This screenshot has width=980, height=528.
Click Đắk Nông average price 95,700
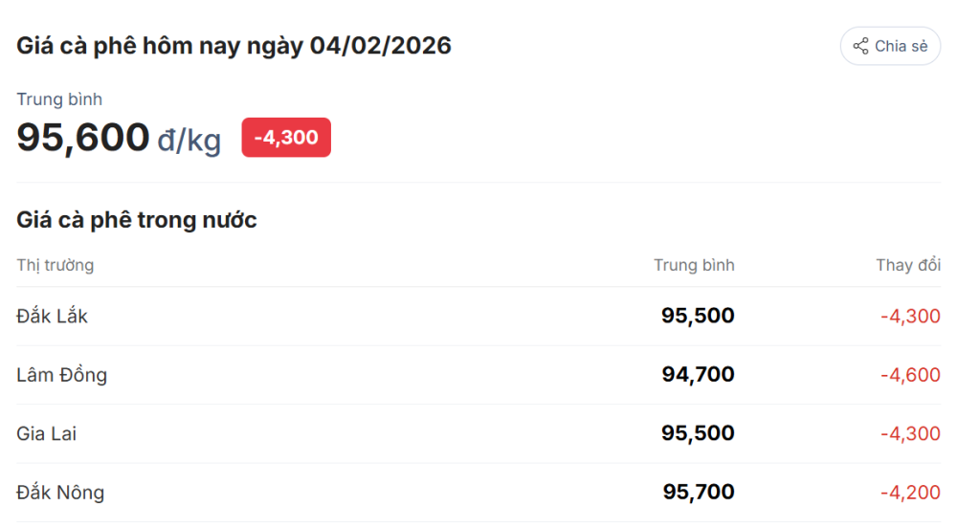tap(699, 493)
